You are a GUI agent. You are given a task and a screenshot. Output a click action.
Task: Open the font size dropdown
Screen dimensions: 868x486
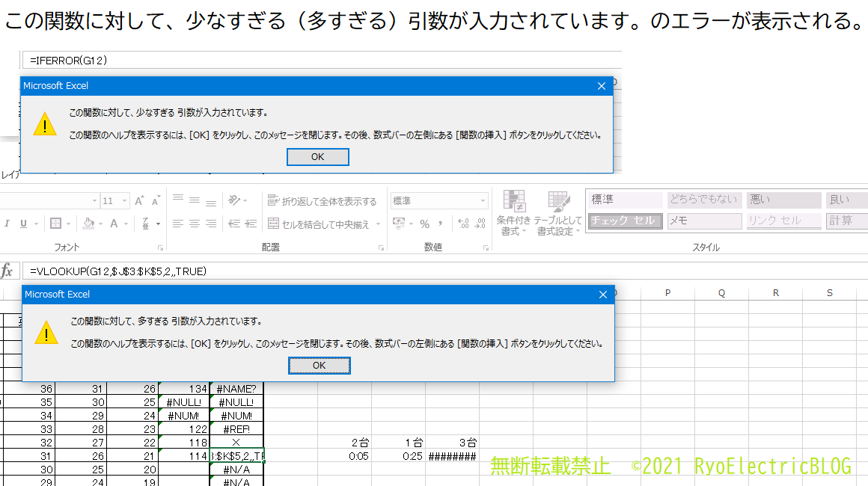click(124, 200)
